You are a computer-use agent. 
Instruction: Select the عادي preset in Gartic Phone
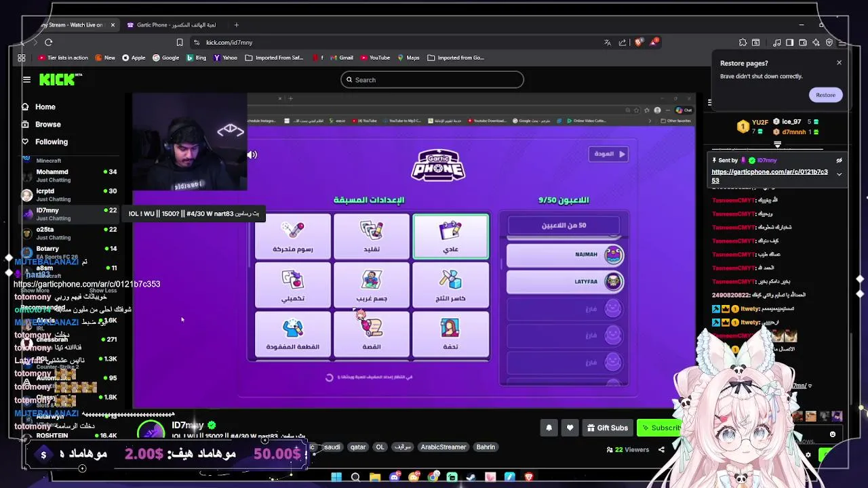(x=451, y=237)
